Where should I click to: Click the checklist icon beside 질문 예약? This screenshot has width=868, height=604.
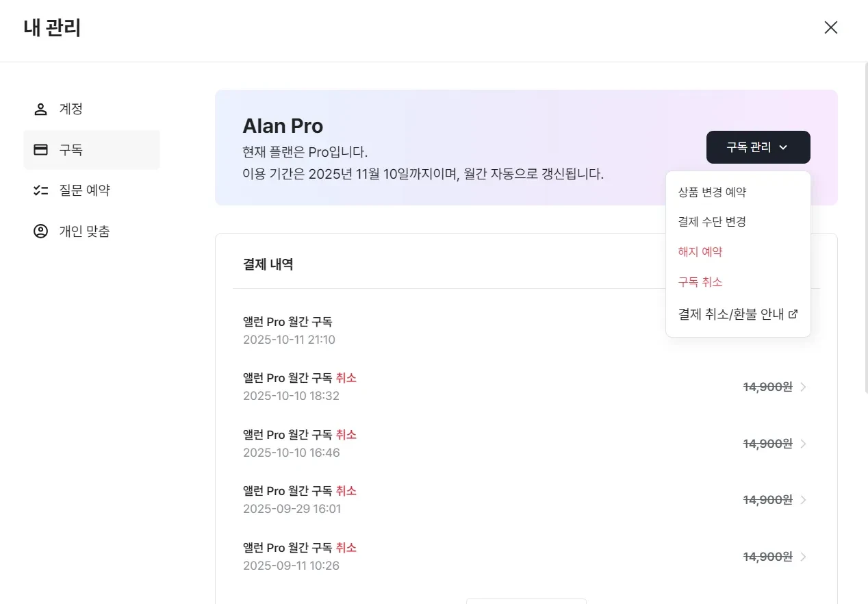pyautogui.click(x=40, y=190)
